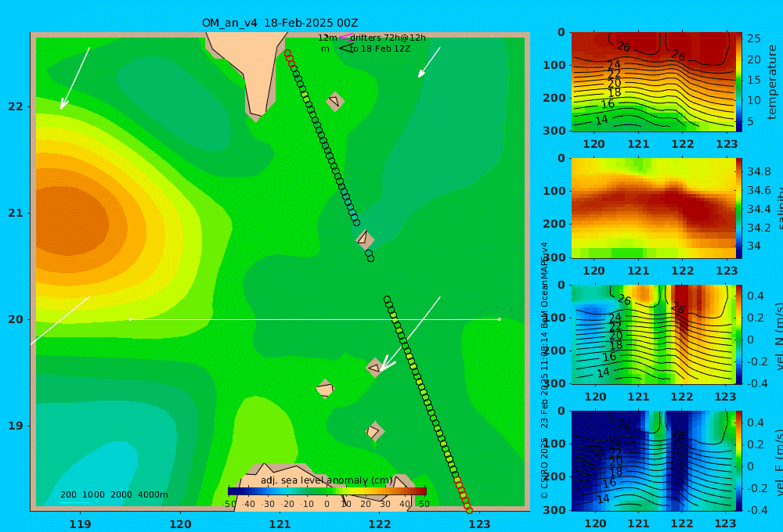Click the 34.8 tick on the salinity scale
This screenshot has width=783, height=532.
[x=759, y=171]
